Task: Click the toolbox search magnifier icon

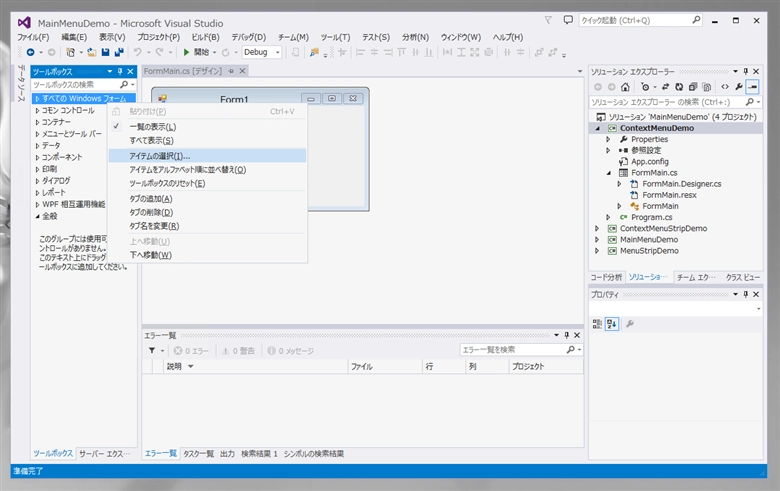Action: pos(124,85)
